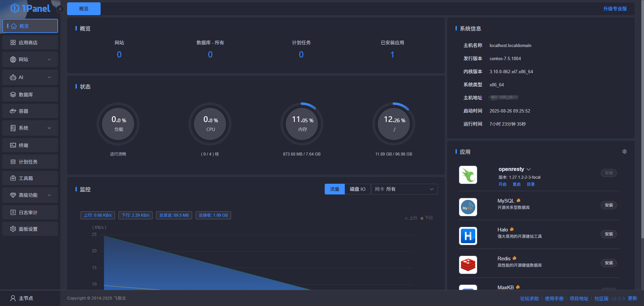Install MySQL with 安装 button
This screenshot has width=644, height=306.
click(x=609, y=205)
